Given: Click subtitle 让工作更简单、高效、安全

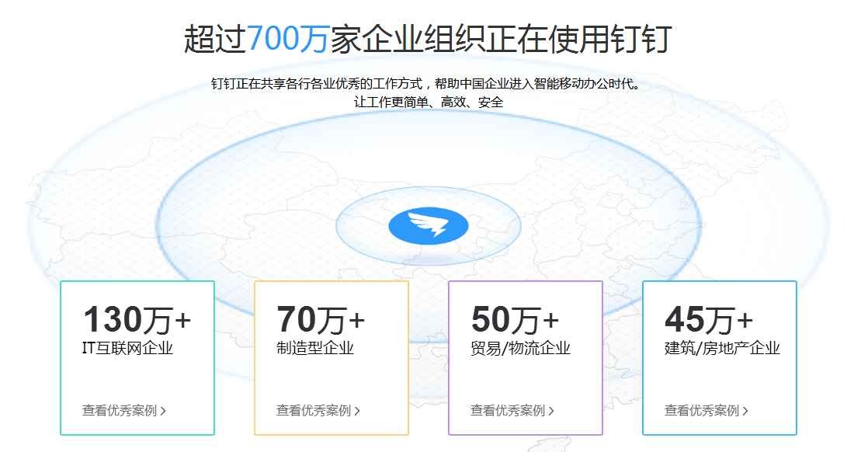Looking at the screenshot, I should point(429,102).
